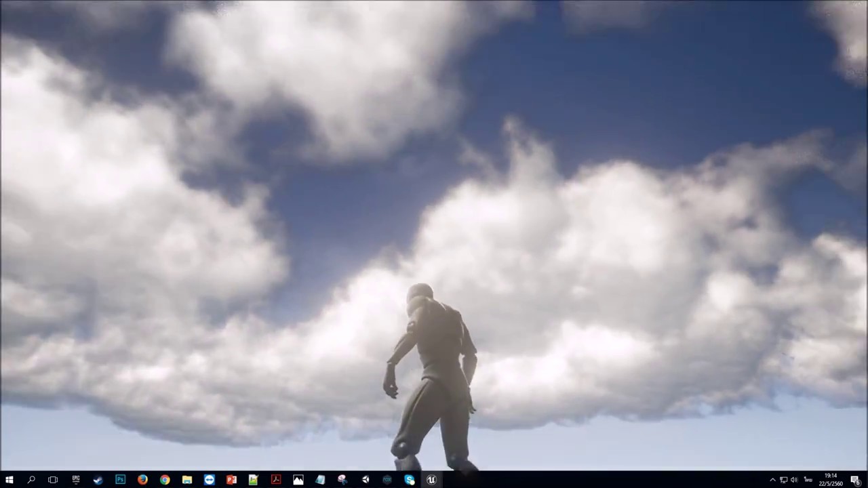
Task: Open Task View on the taskbar
Action: (53, 480)
